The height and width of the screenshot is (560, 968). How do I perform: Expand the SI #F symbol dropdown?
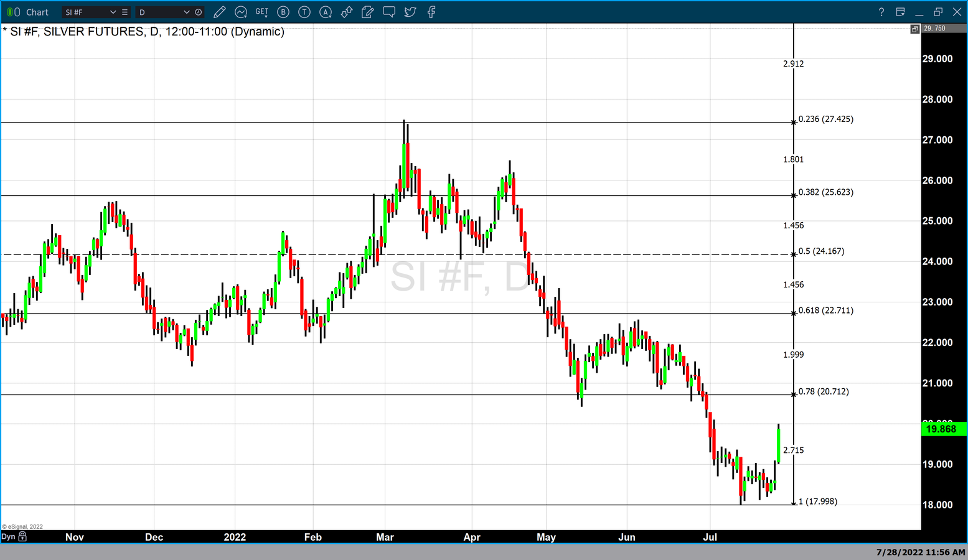tap(113, 12)
